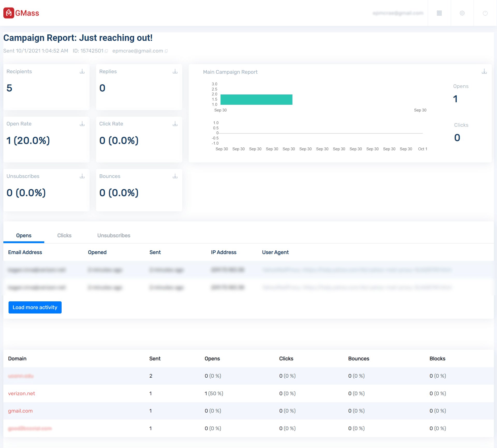This screenshot has height=448, width=497.
Task: Click the blurred account email in header
Action: point(398,13)
